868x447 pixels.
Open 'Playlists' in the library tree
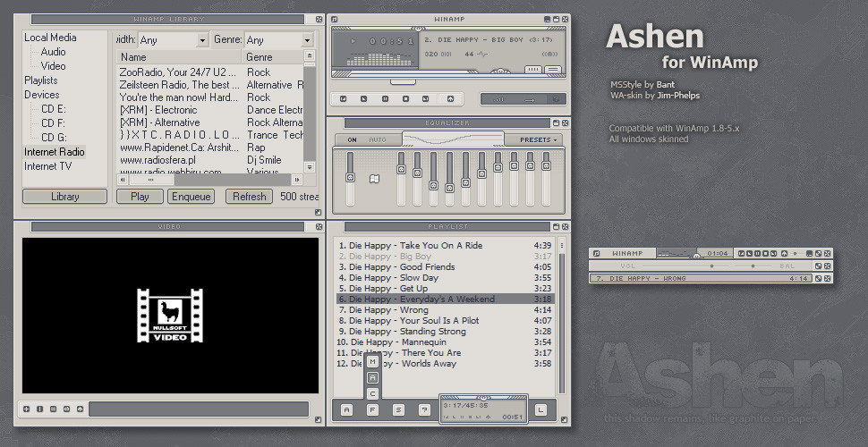pyautogui.click(x=41, y=80)
